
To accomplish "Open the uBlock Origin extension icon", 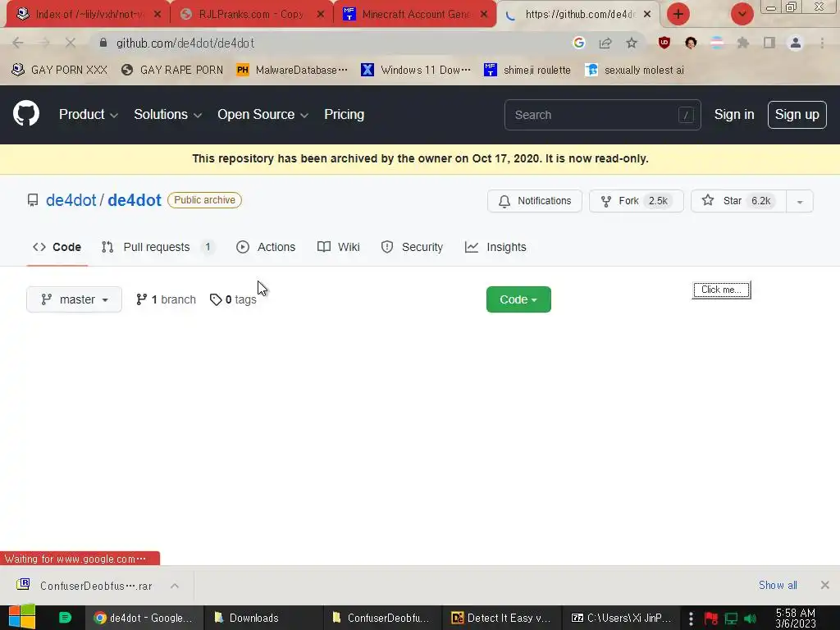I will pyautogui.click(x=664, y=43).
